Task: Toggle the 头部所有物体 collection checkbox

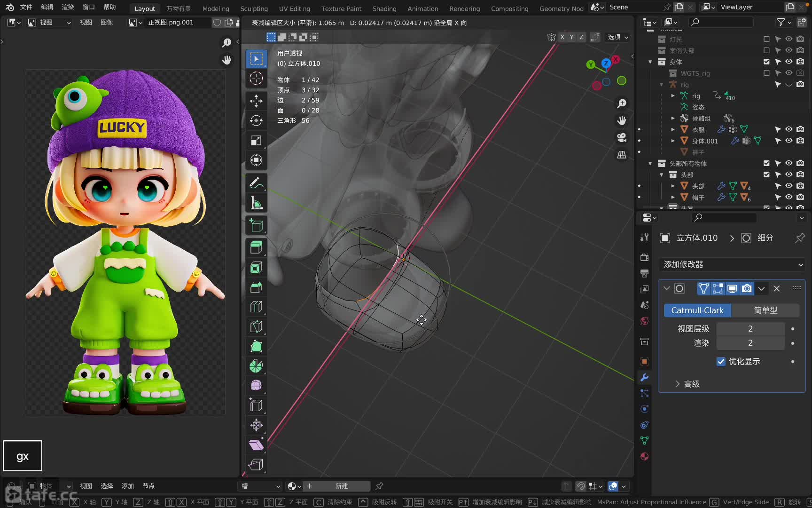Action: [766, 163]
